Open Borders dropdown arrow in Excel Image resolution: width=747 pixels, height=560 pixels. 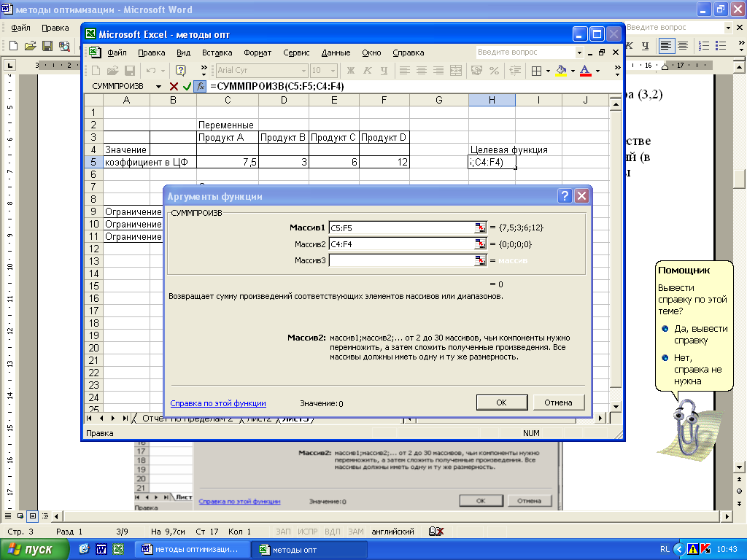(x=548, y=71)
